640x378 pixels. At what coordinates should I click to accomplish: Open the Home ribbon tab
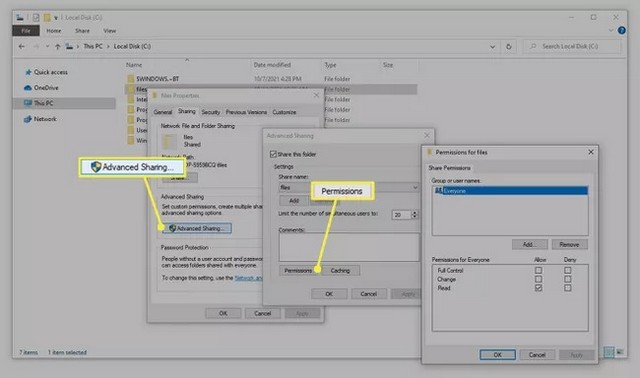pos(53,31)
